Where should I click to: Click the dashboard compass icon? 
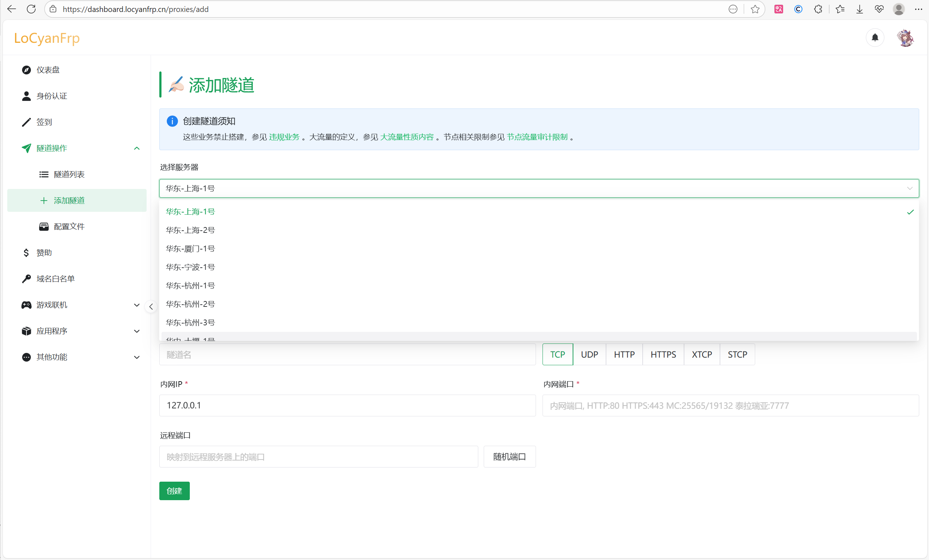[26, 70]
